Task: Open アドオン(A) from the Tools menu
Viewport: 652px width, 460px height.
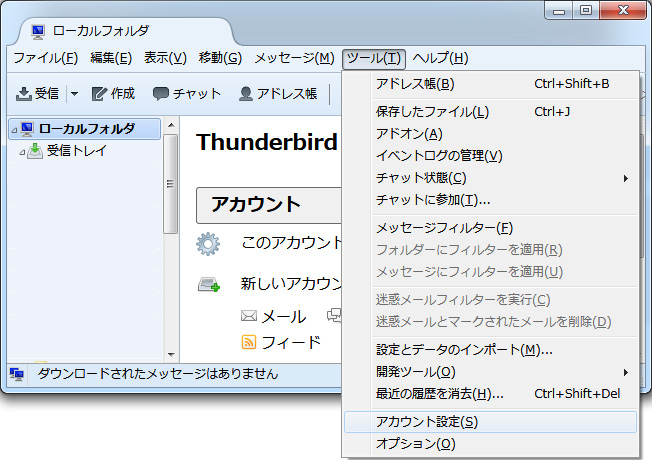Action: (491, 134)
